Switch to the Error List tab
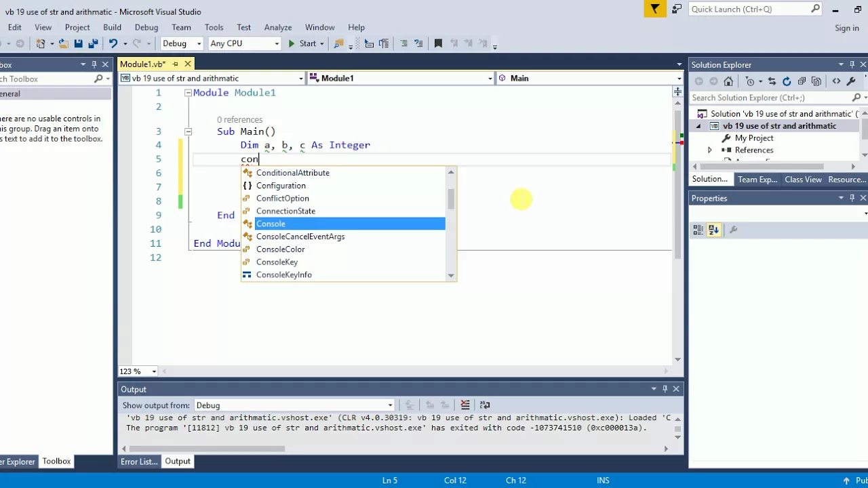This screenshot has width=868, height=488. (139, 462)
